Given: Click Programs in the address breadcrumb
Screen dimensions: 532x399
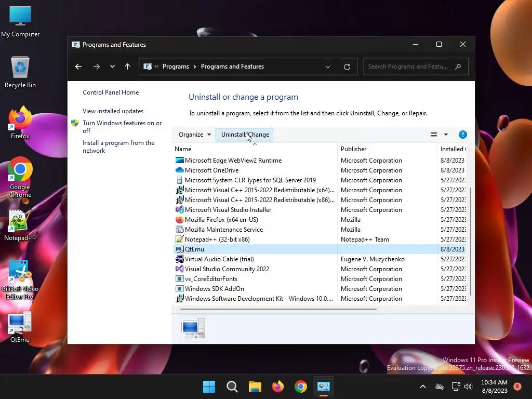Looking at the screenshot, I should pyautogui.click(x=176, y=66).
